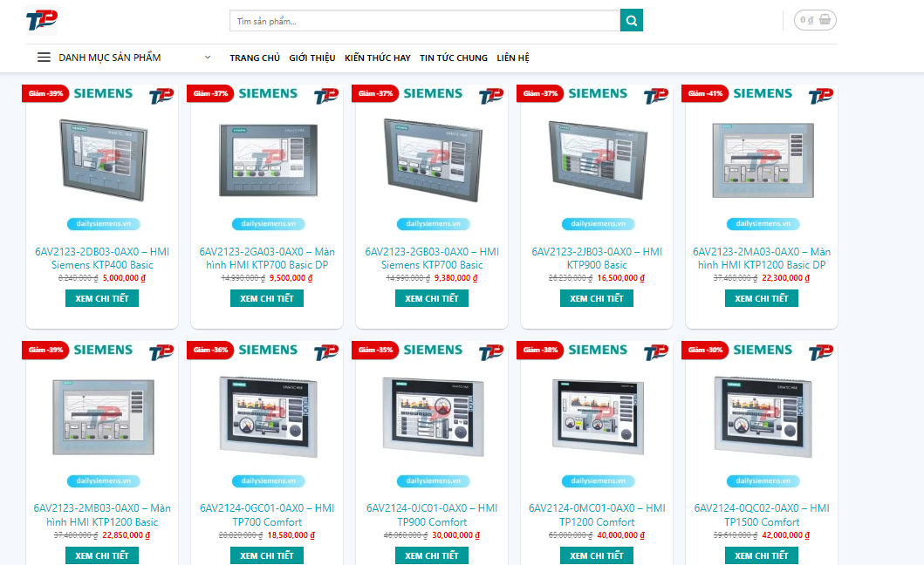Screen dimensions: 924x565
Task: Open 6AV2124-0JC01-0AX0 TP900 Comfort title link
Action: pyautogui.click(x=432, y=515)
